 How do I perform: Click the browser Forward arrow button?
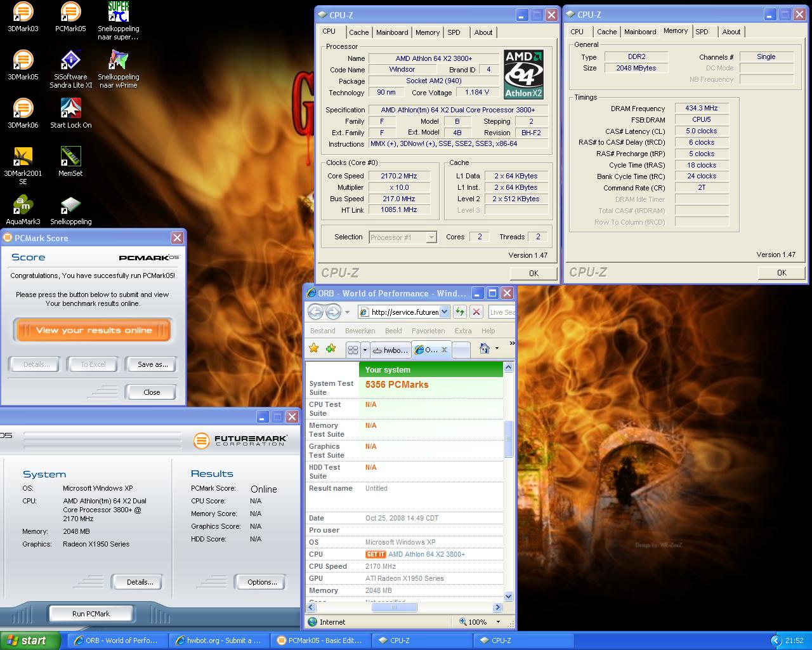[x=333, y=312]
